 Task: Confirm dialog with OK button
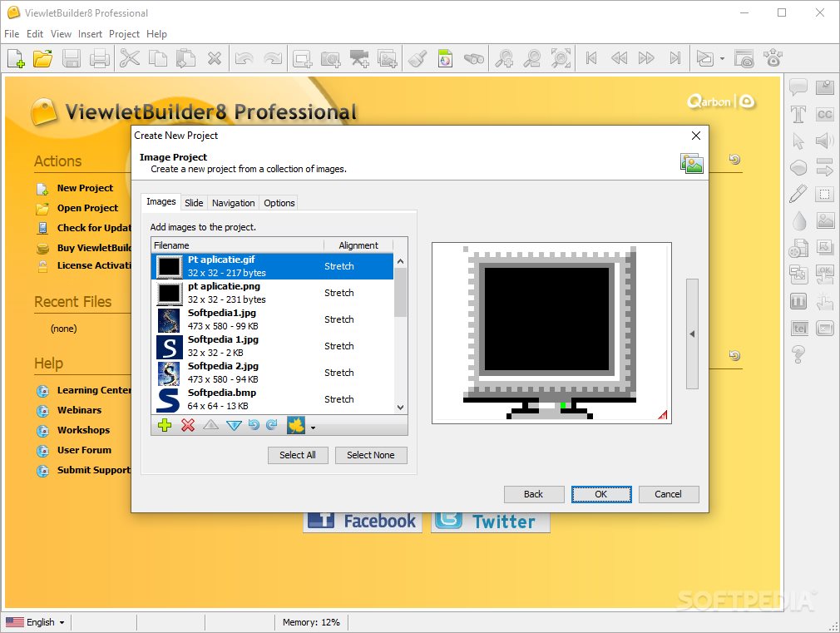click(601, 494)
